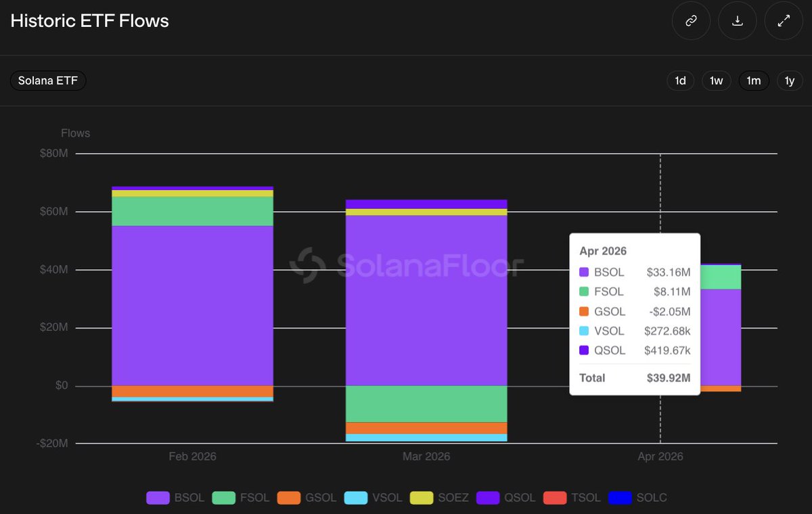The height and width of the screenshot is (514, 812).
Task: Click Mar 2026 yellow SOEZ segment
Action: (426, 212)
